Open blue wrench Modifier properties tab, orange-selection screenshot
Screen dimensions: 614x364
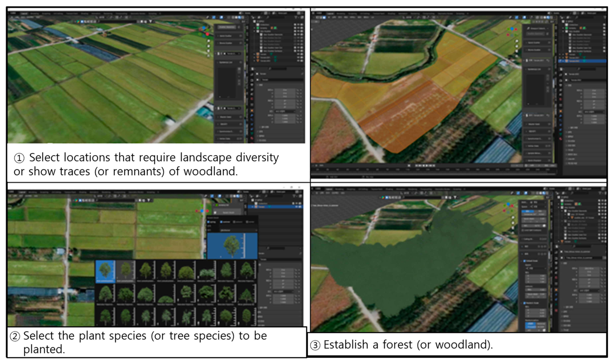560,116
